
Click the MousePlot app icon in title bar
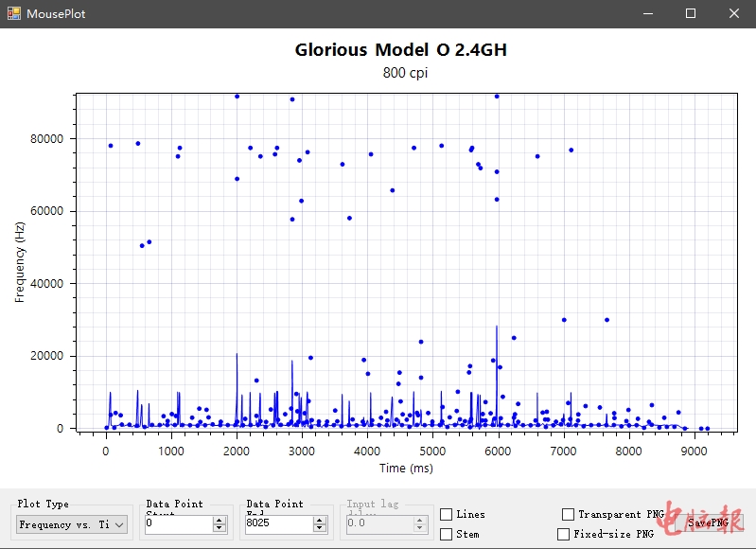point(12,13)
